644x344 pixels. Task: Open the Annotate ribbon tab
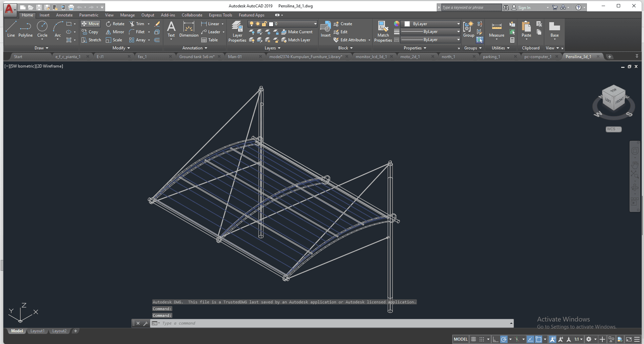click(64, 15)
